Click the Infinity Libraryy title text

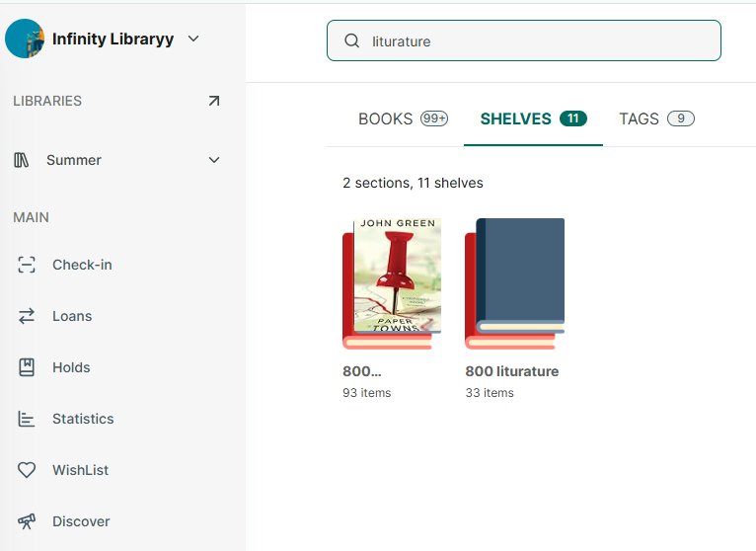tap(113, 39)
